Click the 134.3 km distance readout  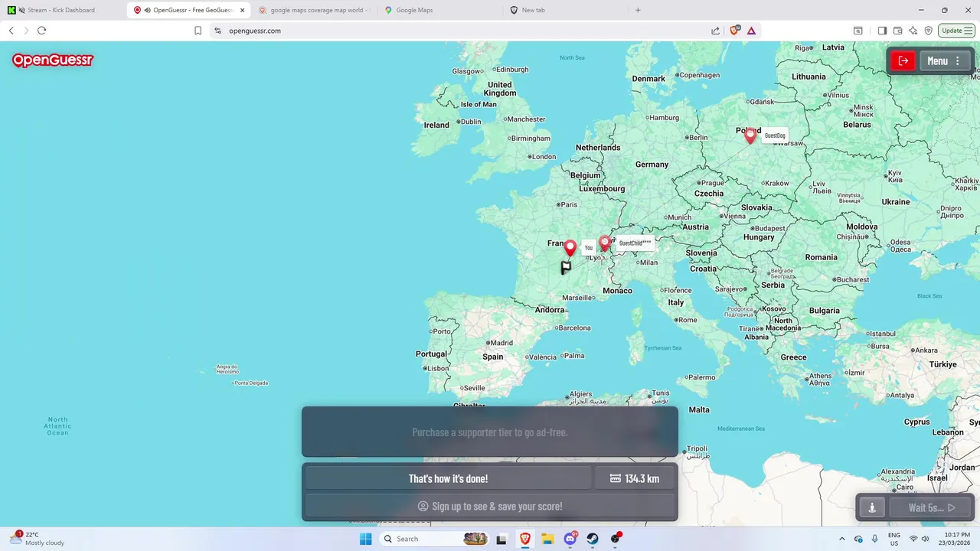coord(635,478)
